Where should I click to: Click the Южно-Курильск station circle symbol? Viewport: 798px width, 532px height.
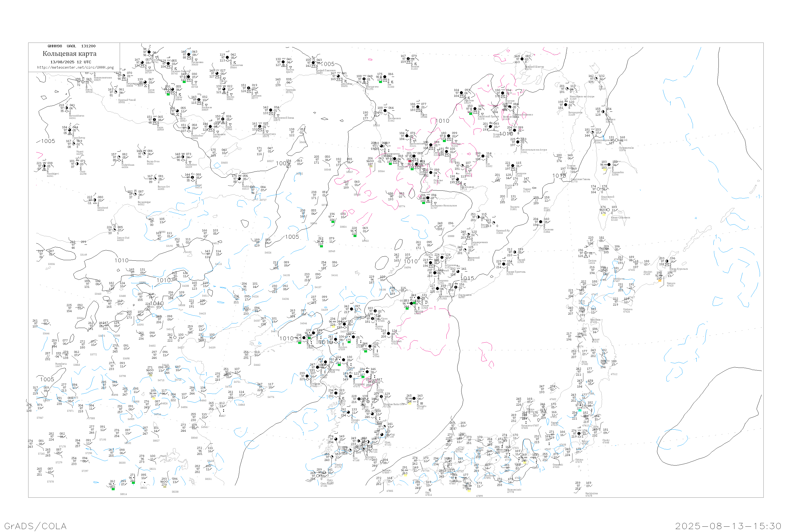pyautogui.click(x=667, y=261)
